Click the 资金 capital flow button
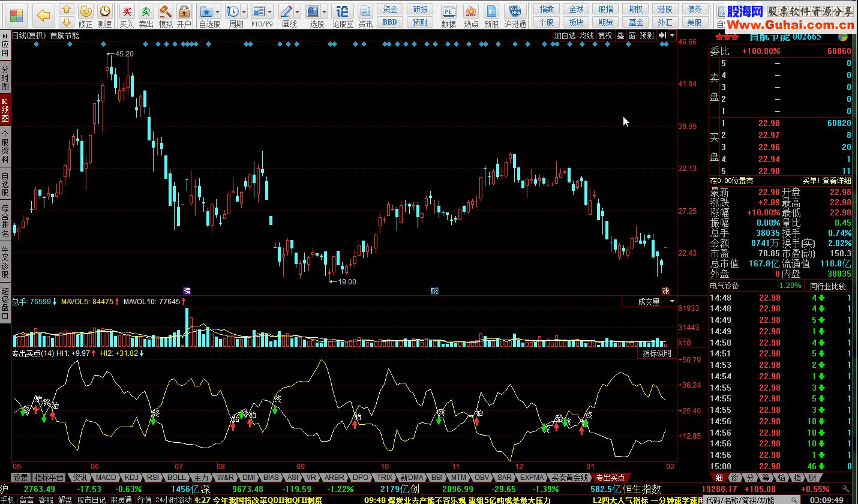 tap(390, 9)
